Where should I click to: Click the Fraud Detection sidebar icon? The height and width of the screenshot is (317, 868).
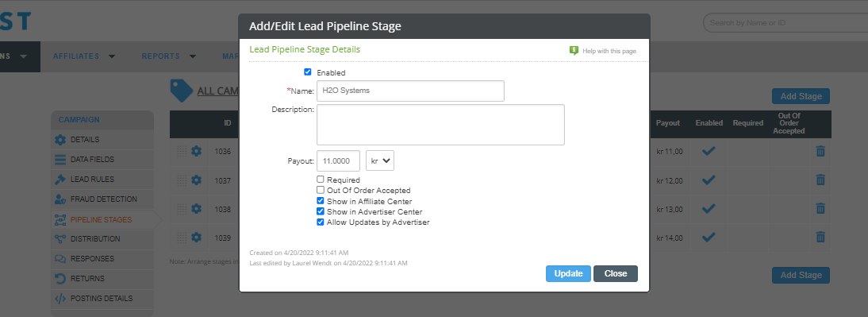(x=60, y=199)
